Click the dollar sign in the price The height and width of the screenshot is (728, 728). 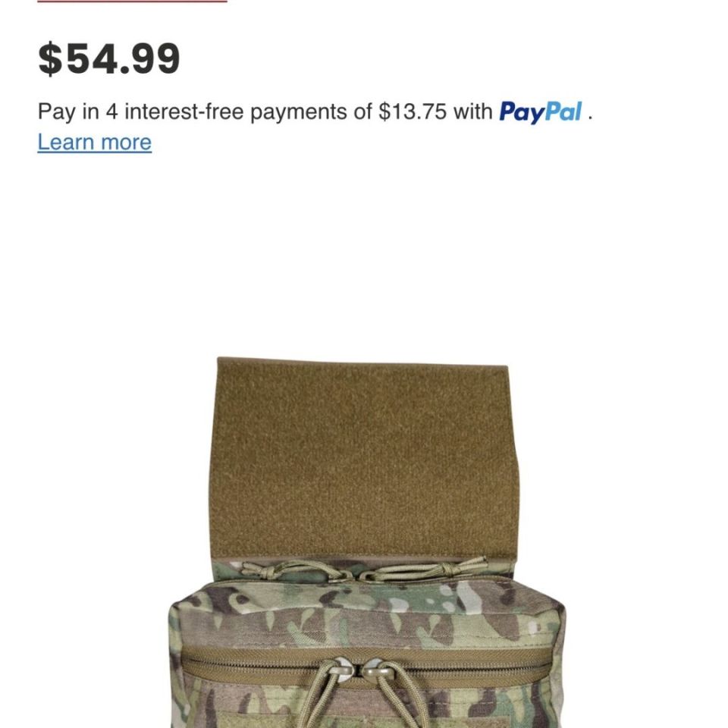point(50,59)
